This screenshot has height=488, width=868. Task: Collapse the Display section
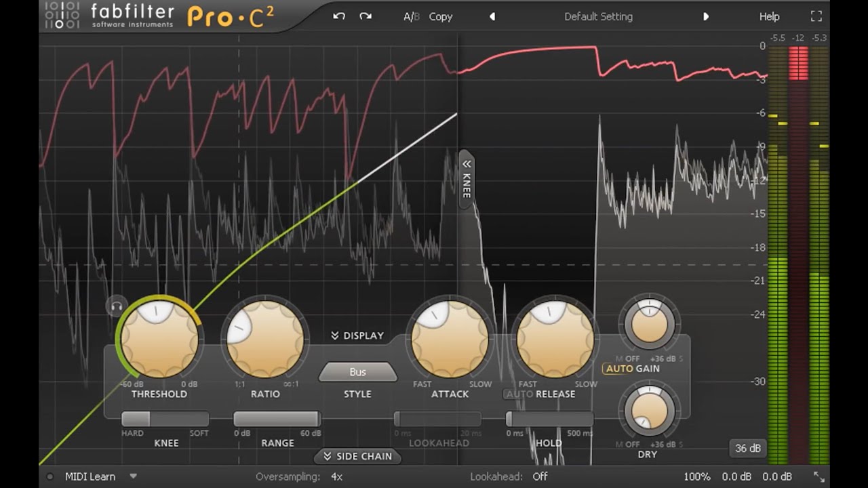357,335
